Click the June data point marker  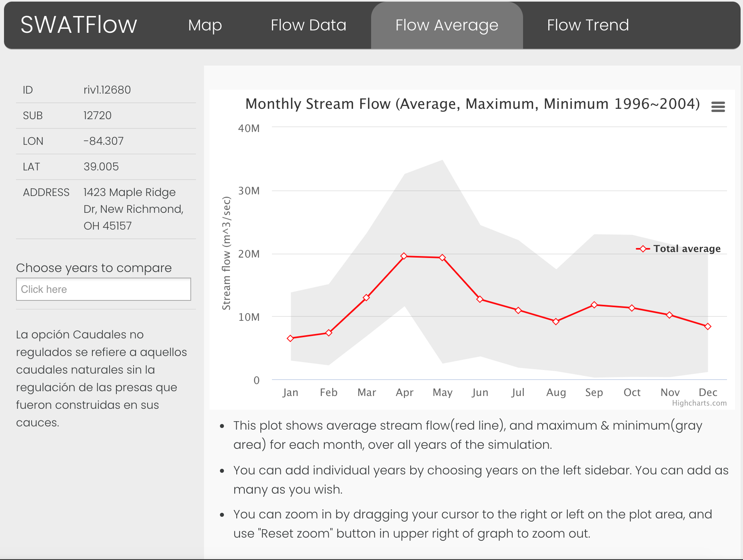[x=480, y=299]
